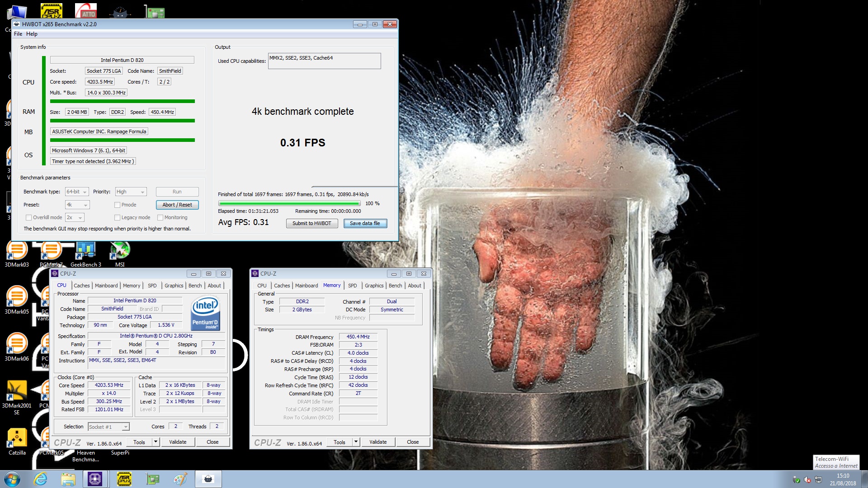
Task: Open the ATTO desktop icon at top
Action: point(86,10)
